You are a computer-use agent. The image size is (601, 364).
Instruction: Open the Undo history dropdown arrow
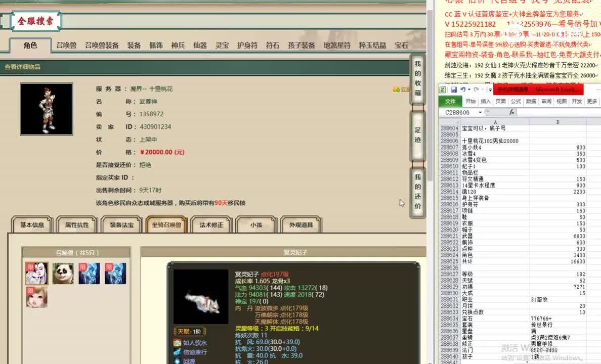pyautogui.click(x=469, y=89)
